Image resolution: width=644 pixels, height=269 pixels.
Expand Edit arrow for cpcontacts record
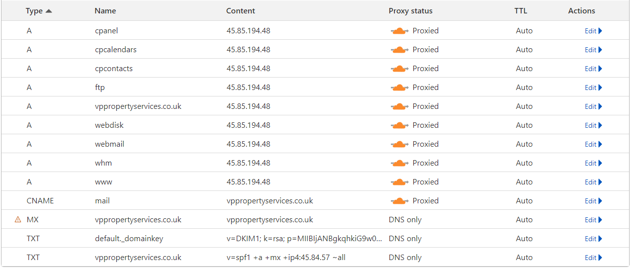click(600, 69)
